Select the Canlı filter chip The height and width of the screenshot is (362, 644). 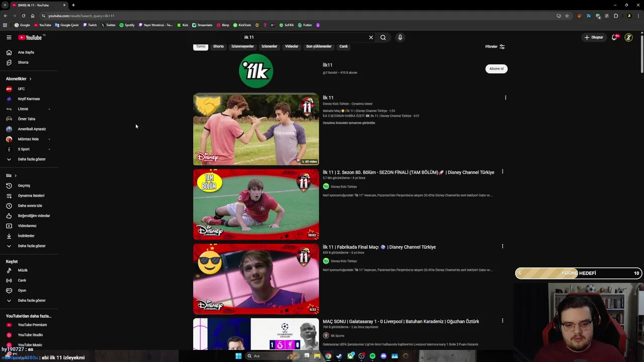[x=344, y=46]
